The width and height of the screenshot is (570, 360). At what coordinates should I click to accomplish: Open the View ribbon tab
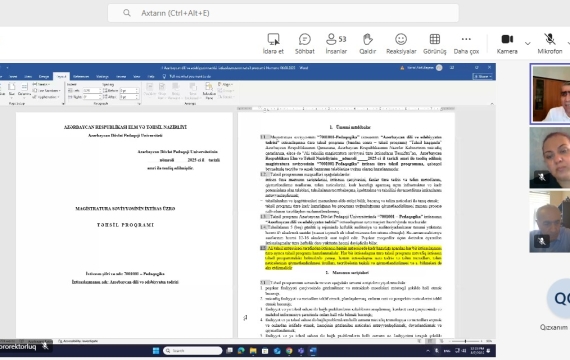click(x=137, y=76)
